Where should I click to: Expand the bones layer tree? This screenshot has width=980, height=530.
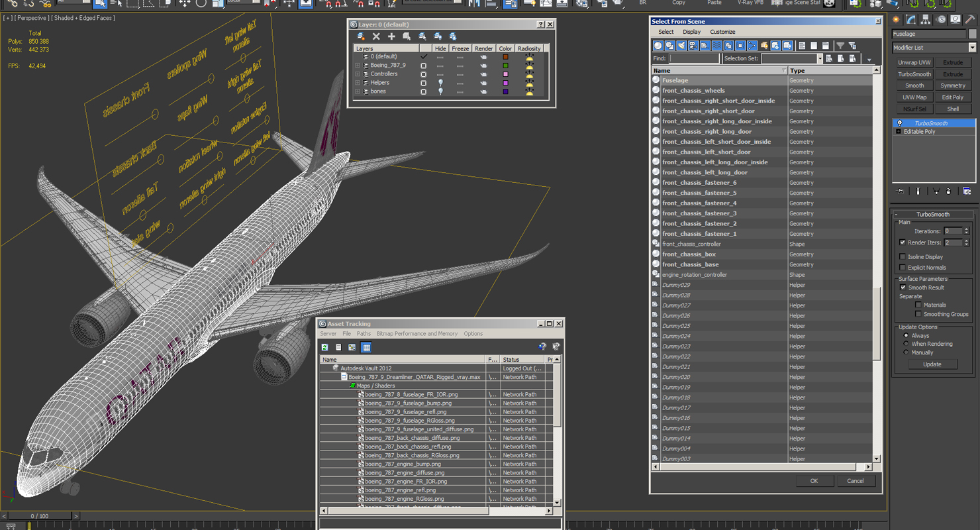coord(358,91)
